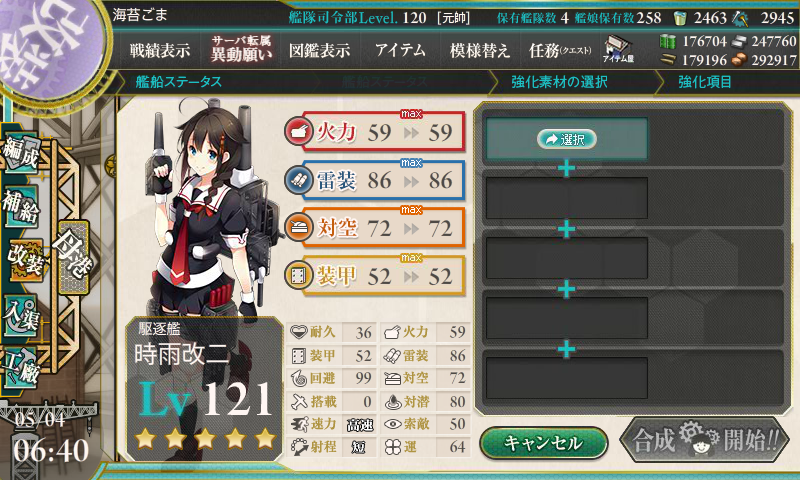800x480 pixels.
Task: Start modernization with 合成開始 button
Action: [x=704, y=440]
